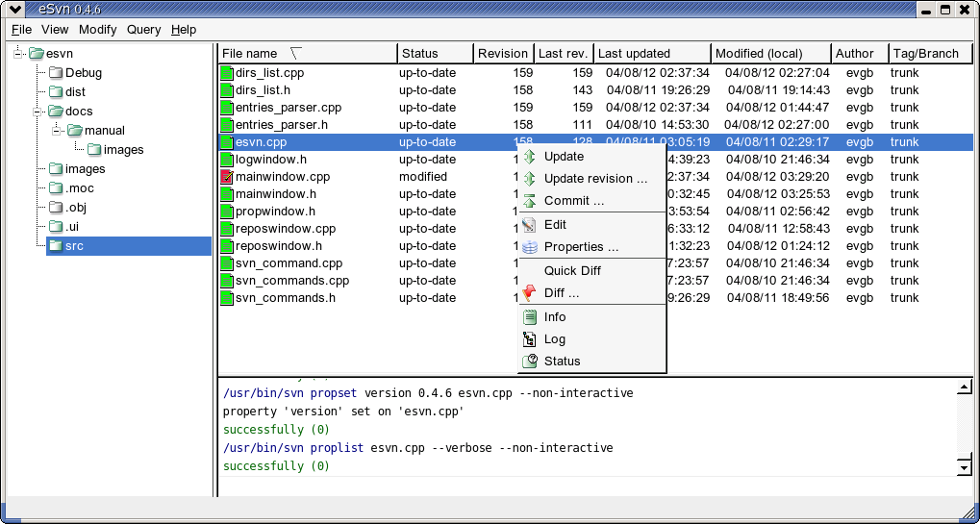Screen dimensions: 980x524
Task: Sort by the Status column header
Action: pyautogui.click(x=435, y=54)
